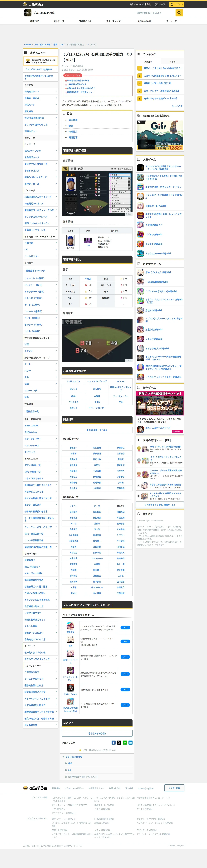Open the 白球のキセキ navigation tab
This screenshot has height=868, width=207.
[85, 21]
